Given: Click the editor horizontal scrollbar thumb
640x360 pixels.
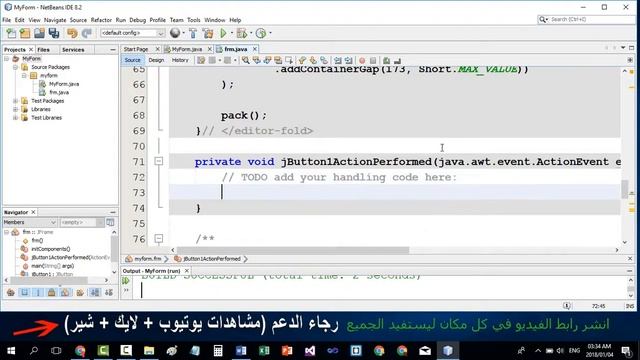Looking at the screenshot, I should [293, 250].
